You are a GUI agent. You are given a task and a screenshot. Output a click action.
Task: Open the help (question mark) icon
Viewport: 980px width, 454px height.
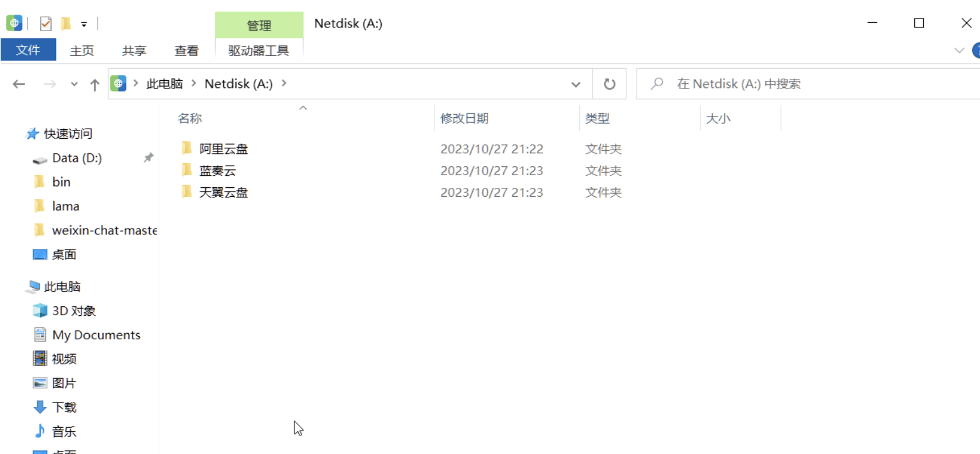click(976, 50)
